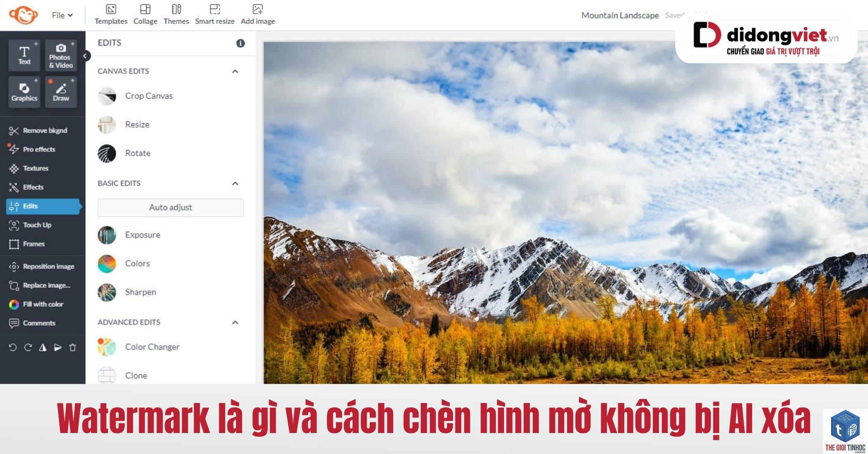
Task: Open the Collage tool
Action: tap(145, 14)
